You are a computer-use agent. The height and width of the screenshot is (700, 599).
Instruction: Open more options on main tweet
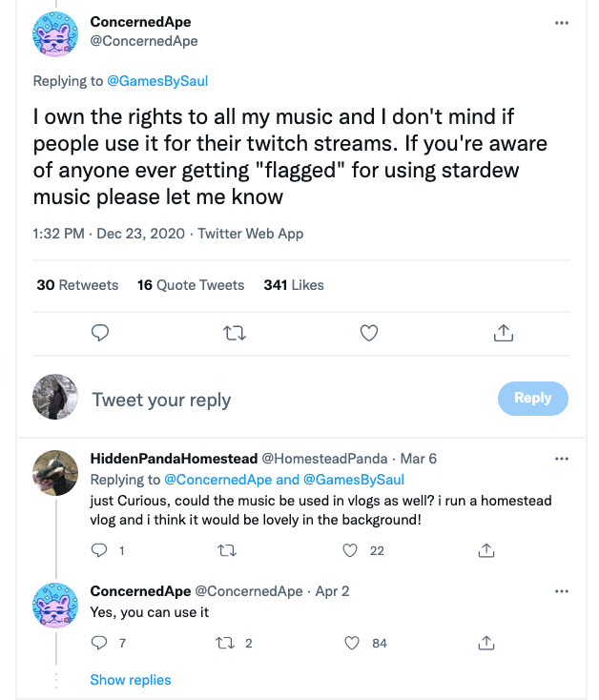tap(561, 23)
